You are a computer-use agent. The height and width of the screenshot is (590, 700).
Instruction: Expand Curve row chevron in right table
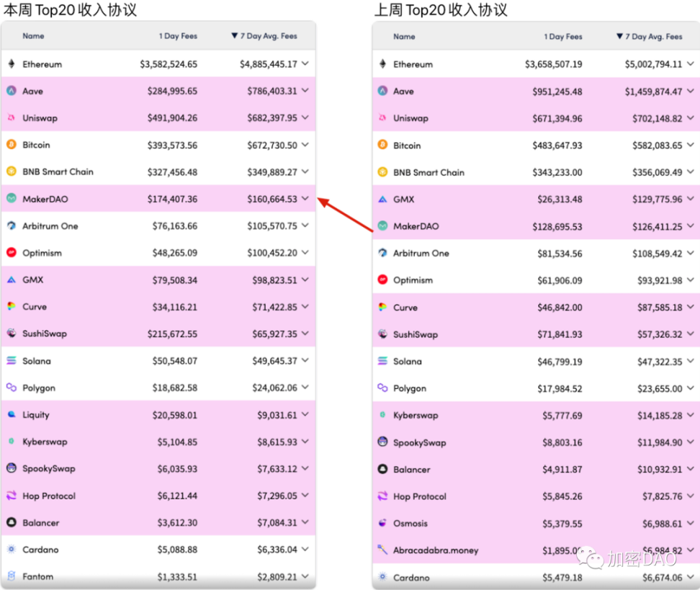pos(690,307)
